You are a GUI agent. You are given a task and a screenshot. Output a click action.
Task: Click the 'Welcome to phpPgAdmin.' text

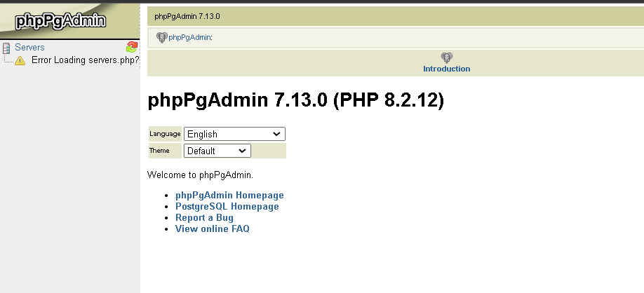click(x=201, y=175)
